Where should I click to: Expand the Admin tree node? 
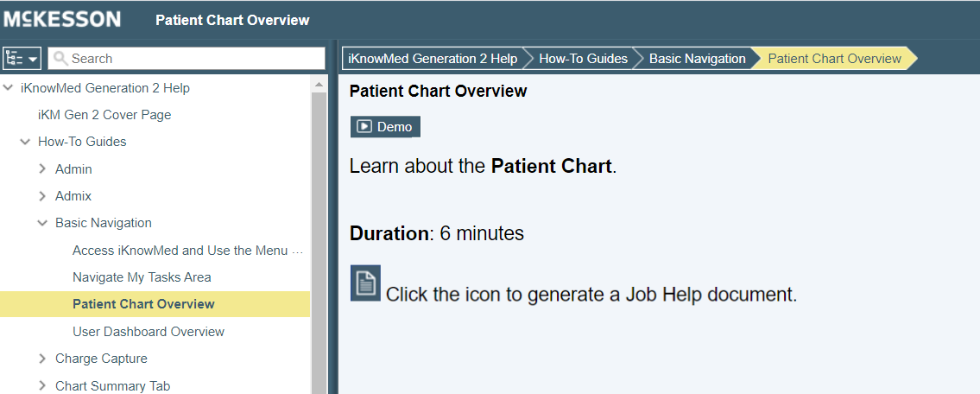click(43, 169)
